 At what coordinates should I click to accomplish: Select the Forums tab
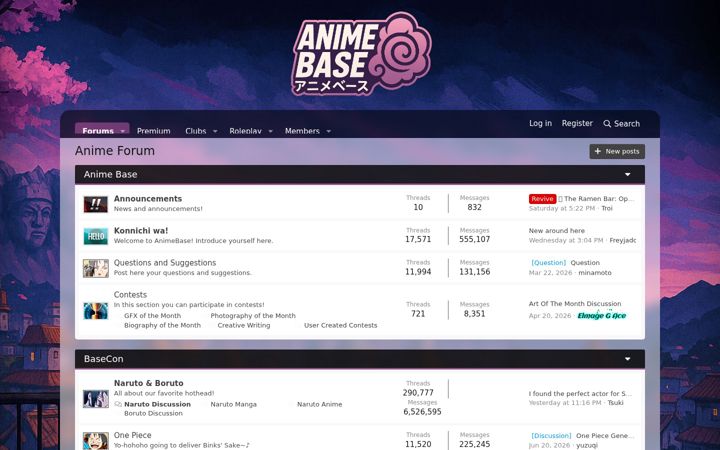[98, 131]
